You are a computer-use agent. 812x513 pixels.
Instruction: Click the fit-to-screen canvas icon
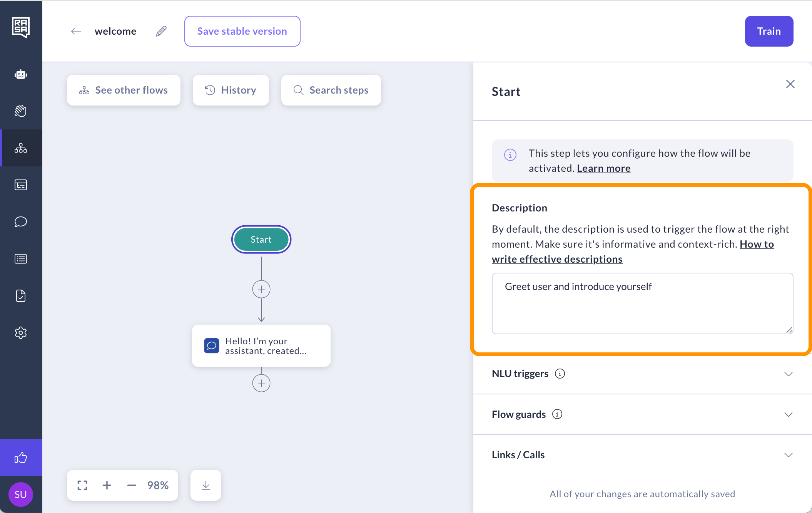click(82, 485)
